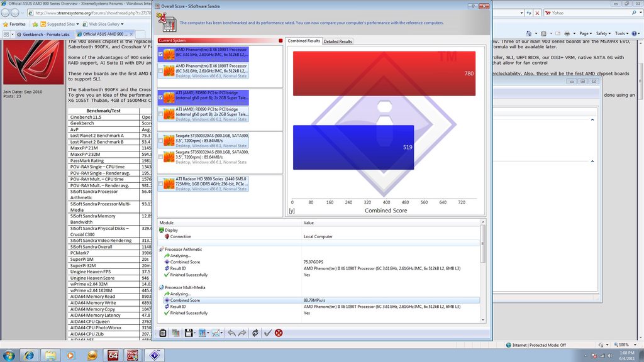Click the bar chart options icon
Image resolution: width=644 pixels, height=362 pixels.
[202, 333]
